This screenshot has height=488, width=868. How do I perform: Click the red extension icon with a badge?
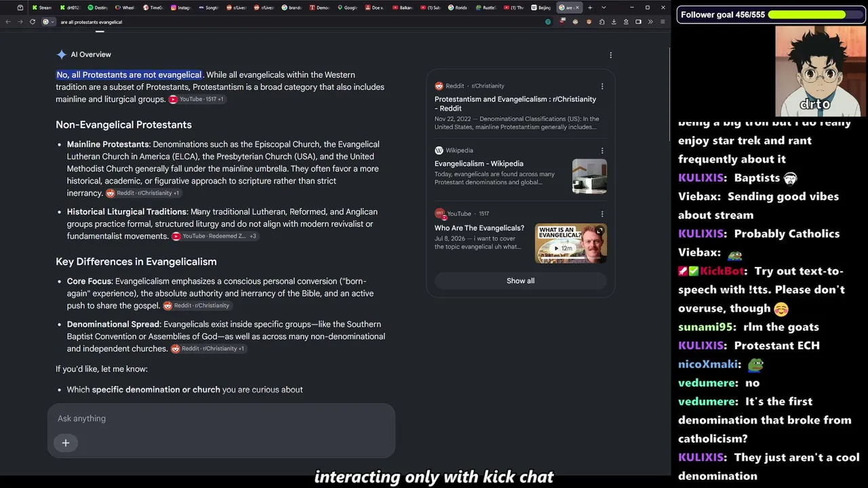(x=563, y=22)
